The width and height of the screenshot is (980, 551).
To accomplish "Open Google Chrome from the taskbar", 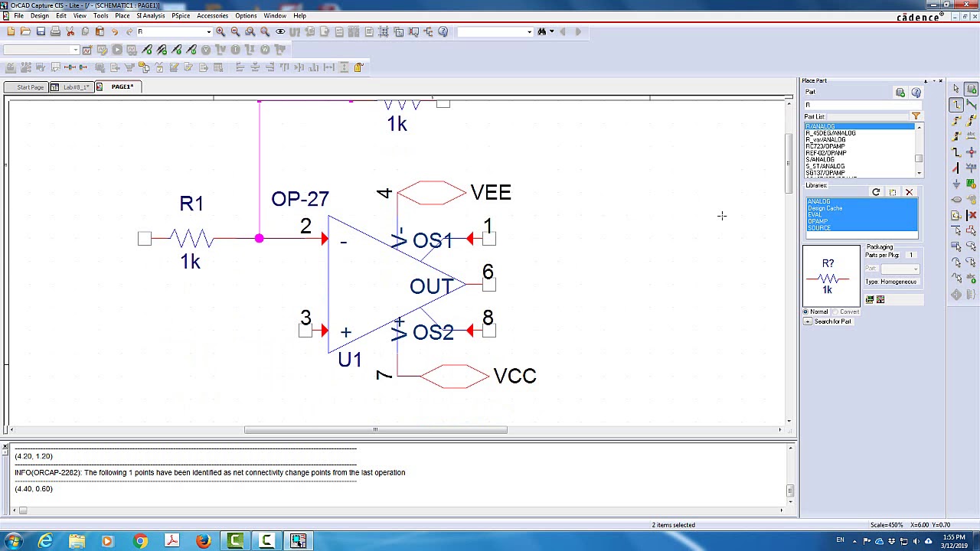I will pyautogui.click(x=140, y=542).
